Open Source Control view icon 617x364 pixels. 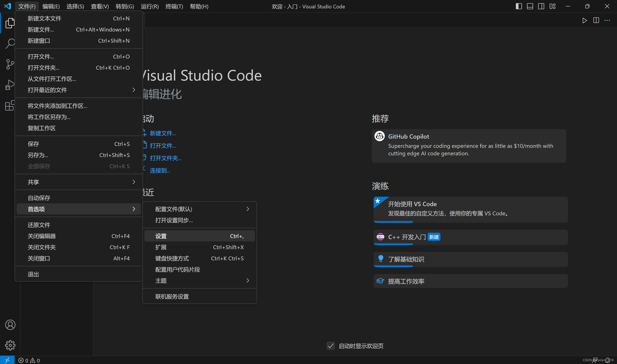click(10, 64)
